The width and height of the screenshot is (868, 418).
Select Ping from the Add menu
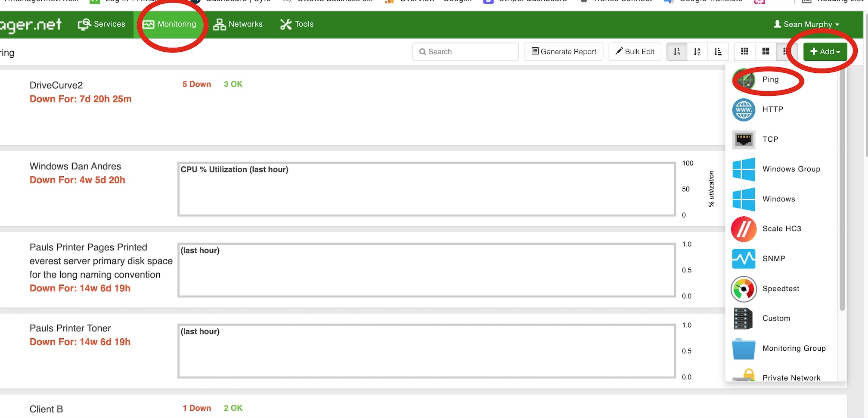coord(770,79)
